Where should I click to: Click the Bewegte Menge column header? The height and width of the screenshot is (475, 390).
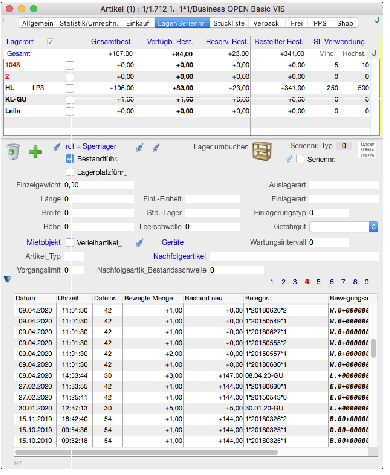pos(153,298)
